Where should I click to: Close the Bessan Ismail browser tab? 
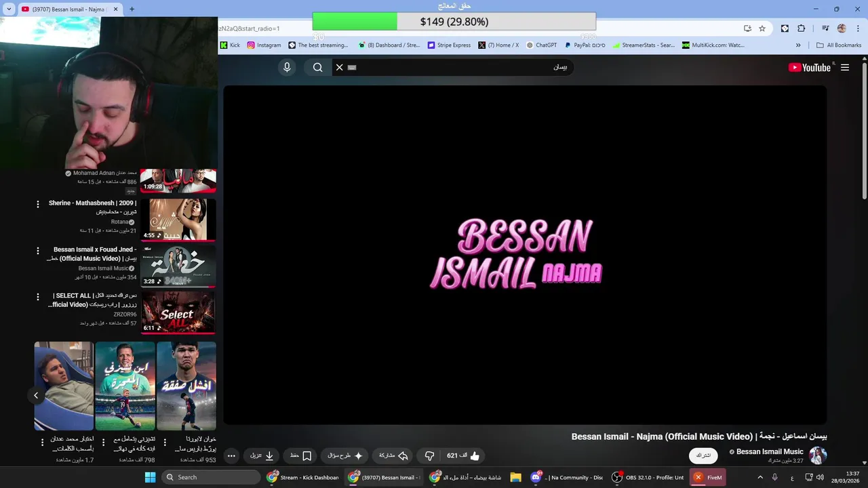(115, 9)
